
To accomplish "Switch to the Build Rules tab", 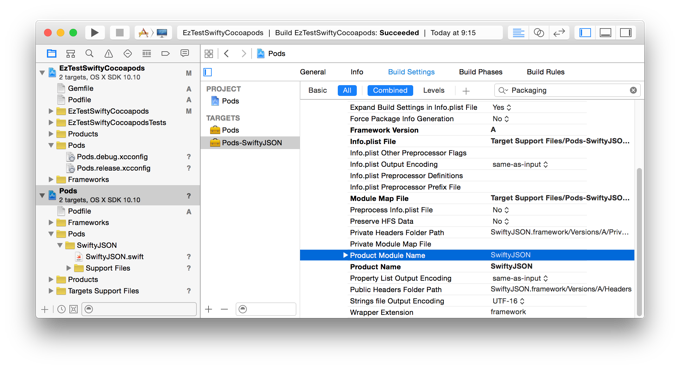I will [x=546, y=72].
